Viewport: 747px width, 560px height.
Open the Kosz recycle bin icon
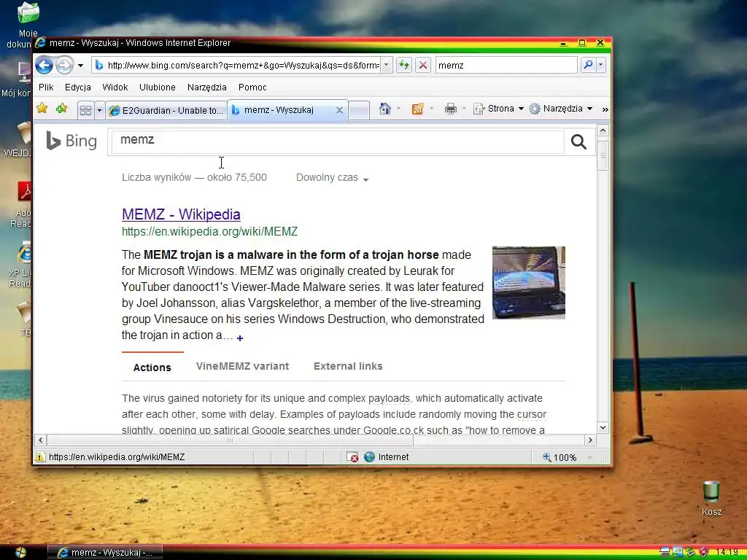point(711,499)
